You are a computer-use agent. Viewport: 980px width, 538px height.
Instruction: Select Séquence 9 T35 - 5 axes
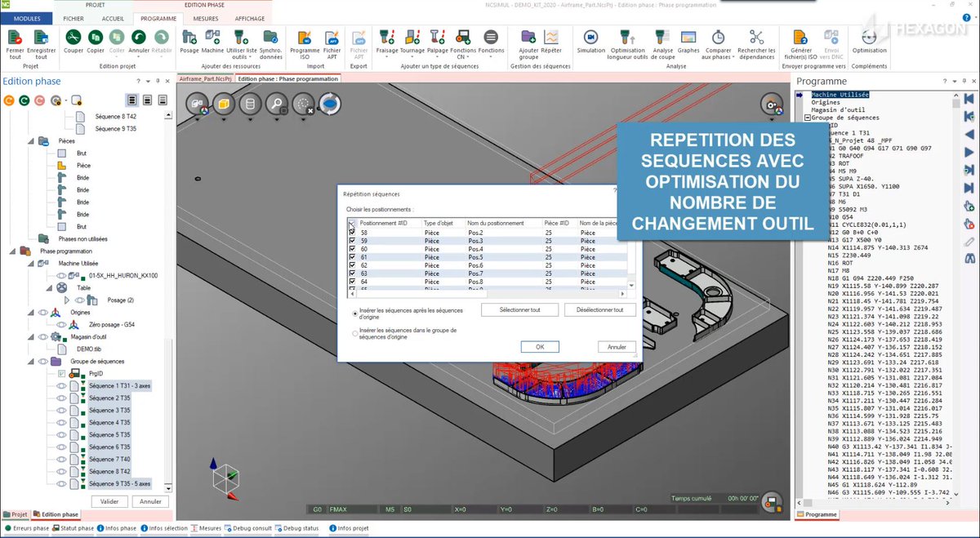pyautogui.click(x=118, y=483)
